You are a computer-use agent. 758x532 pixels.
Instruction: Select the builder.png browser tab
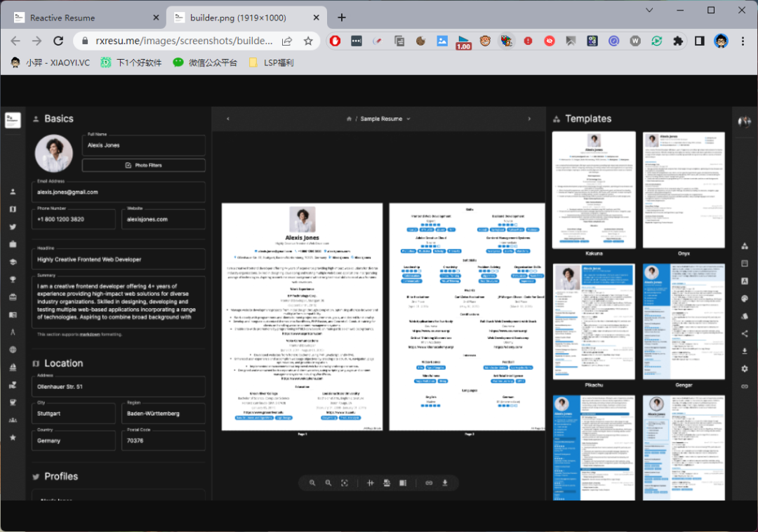246,18
